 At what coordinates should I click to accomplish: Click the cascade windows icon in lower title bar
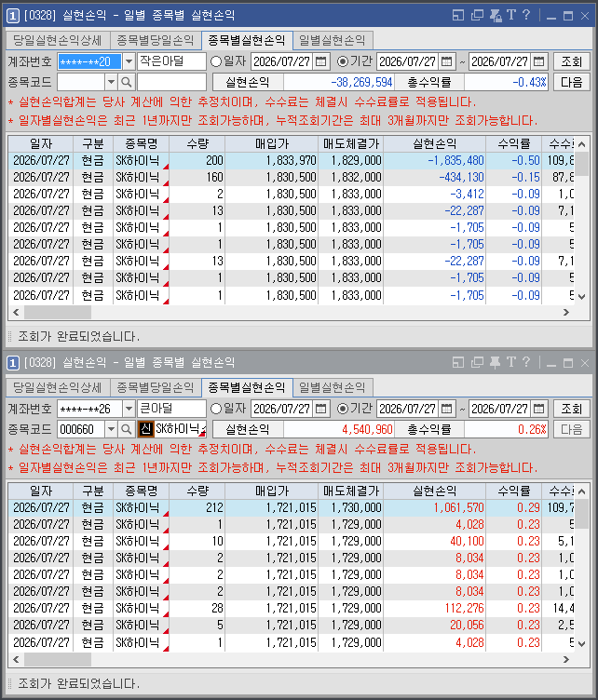[x=477, y=362]
